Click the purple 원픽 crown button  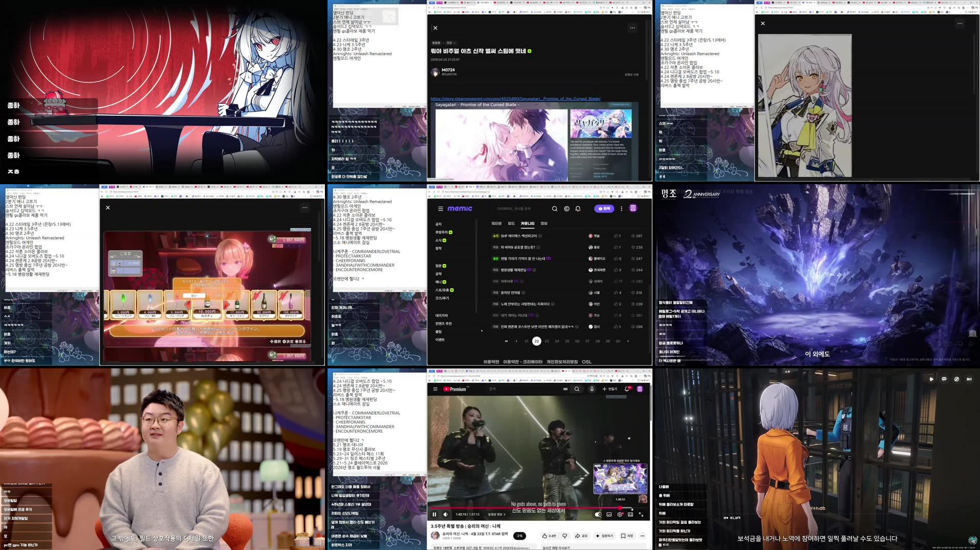pos(604,209)
